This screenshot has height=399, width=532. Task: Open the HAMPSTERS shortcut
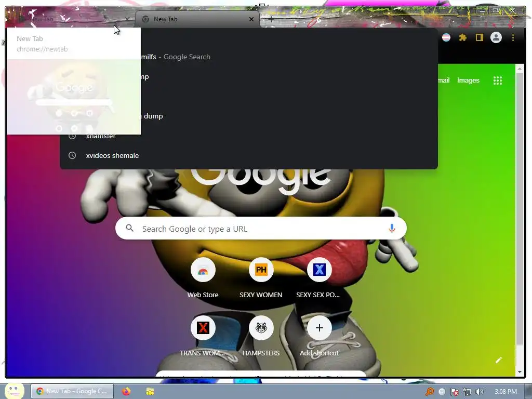click(x=261, y=328)
